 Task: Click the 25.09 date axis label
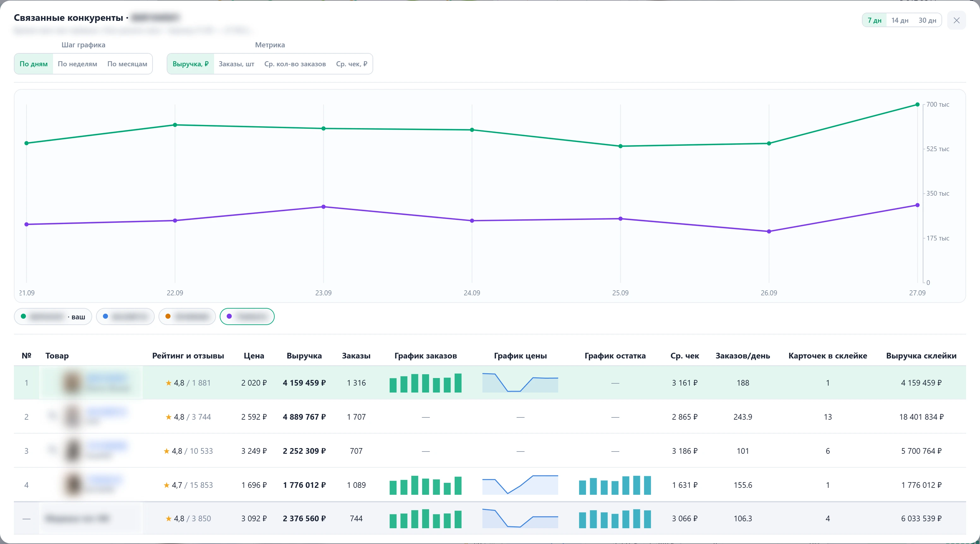pyautogui.click(x=620, y=293)
